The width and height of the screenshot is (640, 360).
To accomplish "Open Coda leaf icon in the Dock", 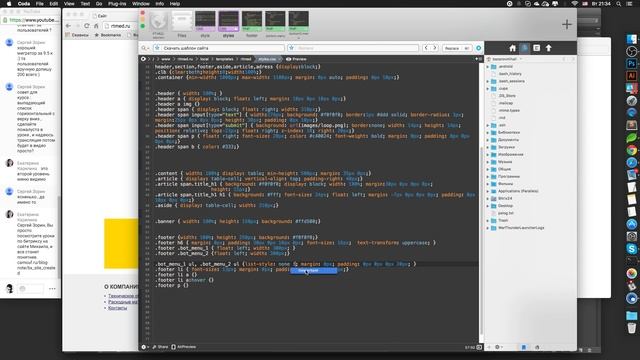I will coord(631,138).
